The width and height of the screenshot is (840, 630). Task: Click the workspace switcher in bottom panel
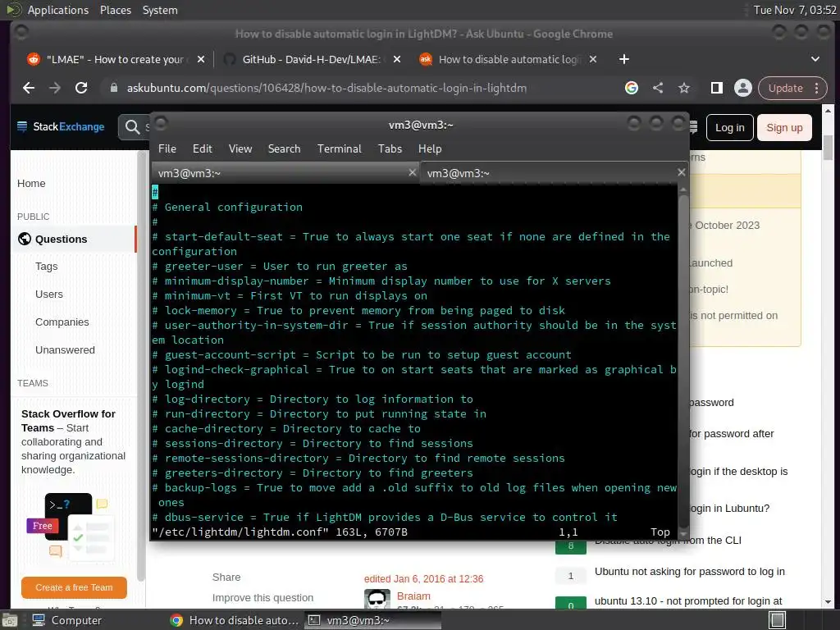(x=777, y=620)
